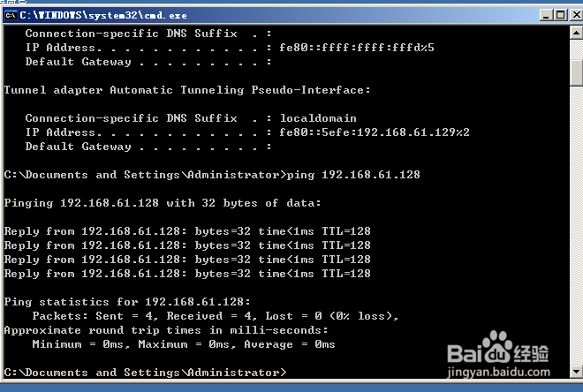Click the Tunnel adapter Automatic Tunneling Pseudo-Interface line
Image resolution: width=583 pixels, height=392 pixels.
(x=187, y=90)
